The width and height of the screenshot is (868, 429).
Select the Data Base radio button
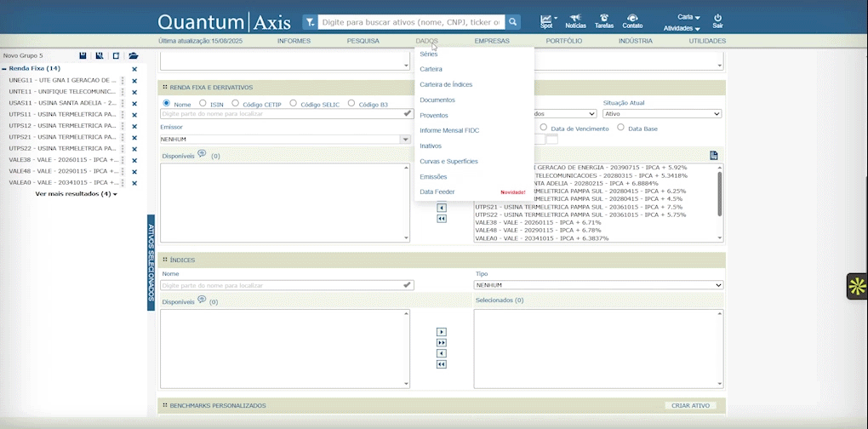point(620,128)
